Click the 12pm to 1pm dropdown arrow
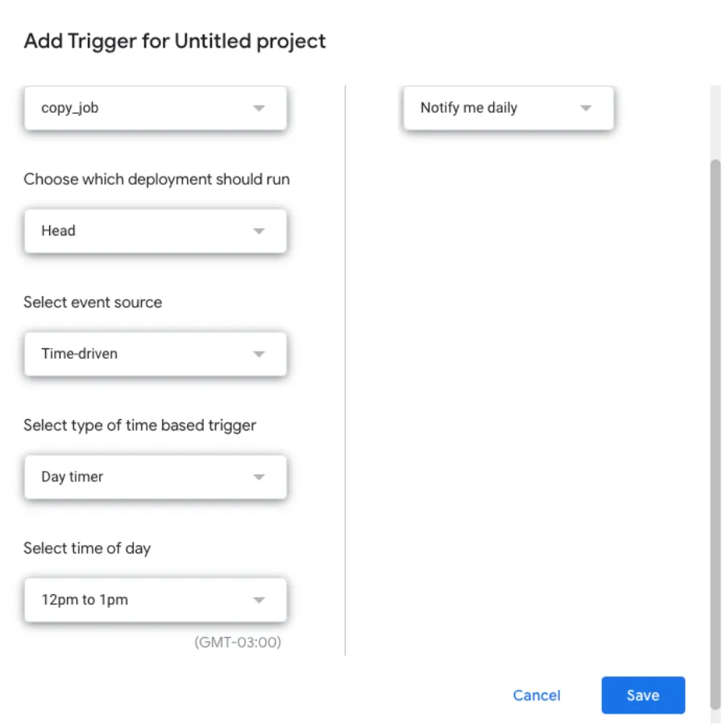 (x=259, y=600)
